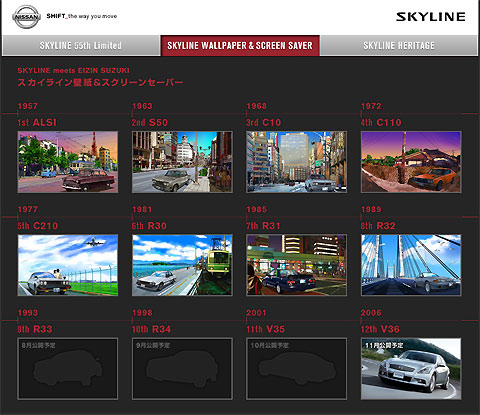
Task: Click the '7th R31' heading
Action: (x=263, y=226)
